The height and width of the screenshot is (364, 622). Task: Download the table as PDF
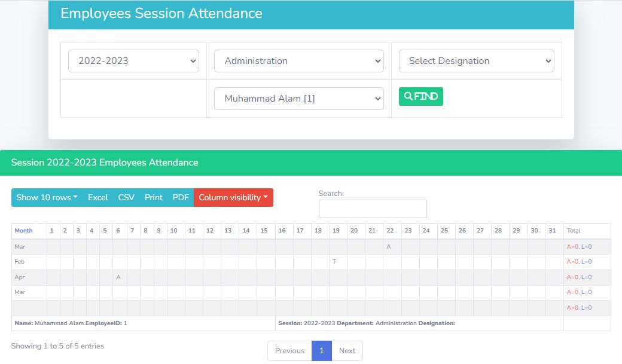[181, 198]
